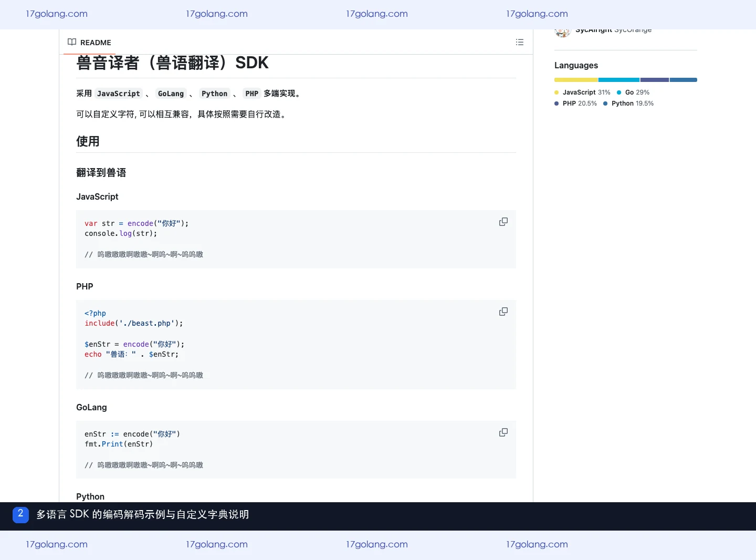Click the contributor avatar thumbnail
This screenshot has width=756, height=560.
[x=562, y=33]
